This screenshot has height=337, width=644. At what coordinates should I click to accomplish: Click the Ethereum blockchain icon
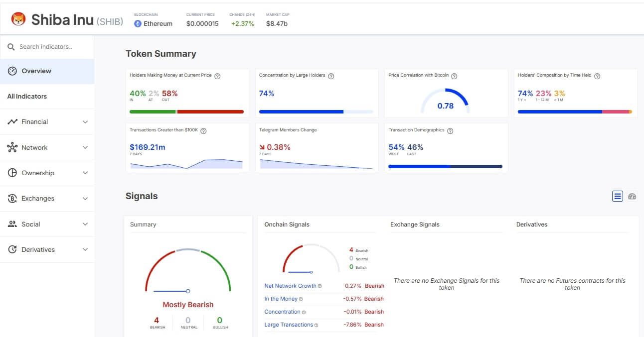(138, 23)
